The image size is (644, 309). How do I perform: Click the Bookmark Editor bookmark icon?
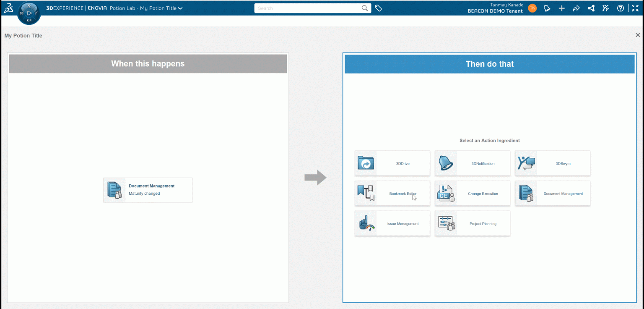tap(366, 194)
